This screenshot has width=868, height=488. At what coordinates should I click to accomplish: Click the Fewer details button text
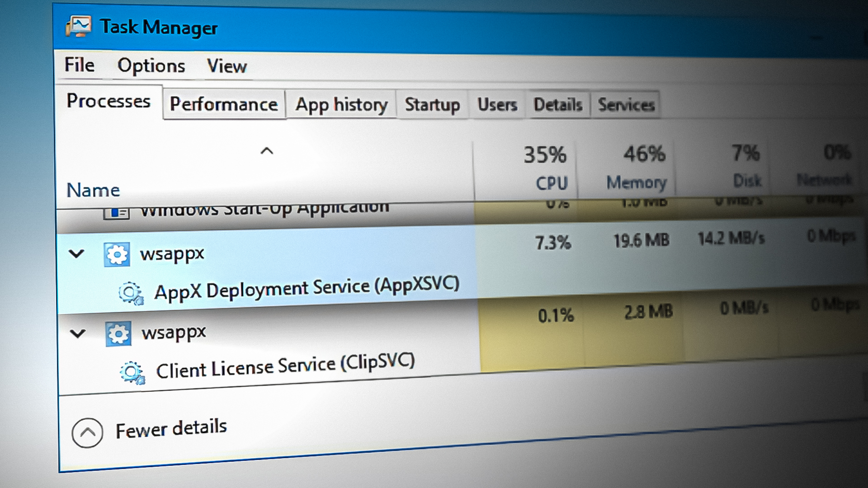click(x=171, y=428)
